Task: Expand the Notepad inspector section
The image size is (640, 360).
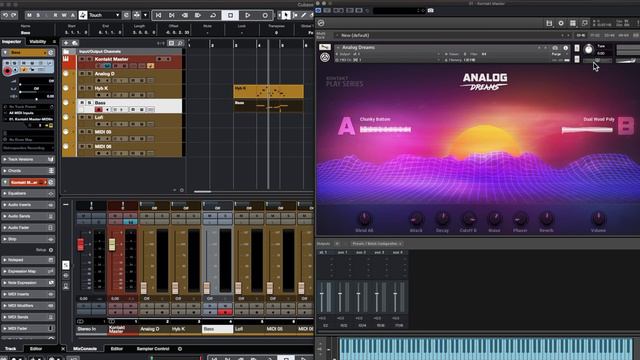Action: [28, 260]
